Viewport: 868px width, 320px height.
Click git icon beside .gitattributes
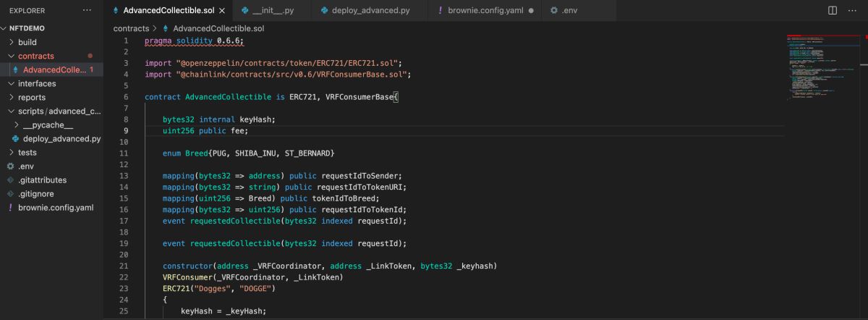[x=10, y=180]
